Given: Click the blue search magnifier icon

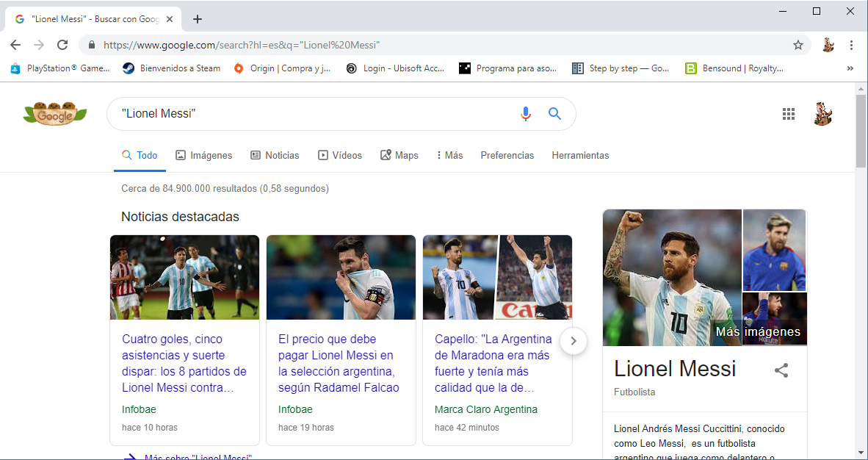Looking at the screenshot, I should pos(554,114).
